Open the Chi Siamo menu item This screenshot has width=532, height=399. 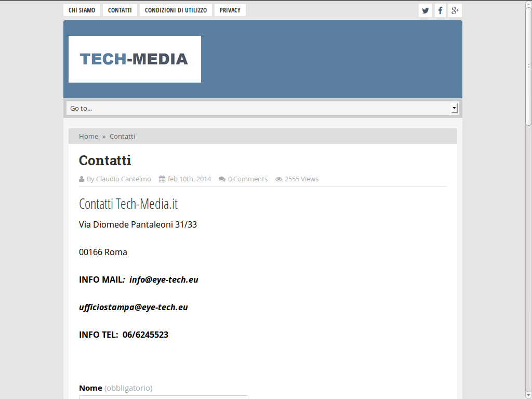click(x=82, y=10)
